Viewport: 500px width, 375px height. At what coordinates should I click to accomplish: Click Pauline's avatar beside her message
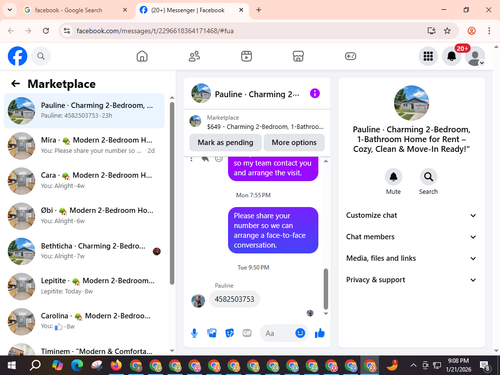pyautogui.click(x=198, y=301)
